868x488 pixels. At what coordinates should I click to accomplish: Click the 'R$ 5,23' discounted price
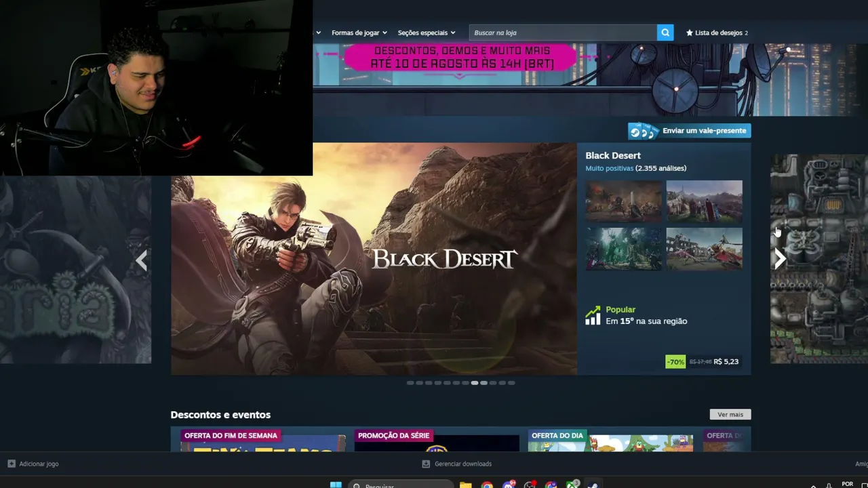pyautogui.click(x=726, y=362)
